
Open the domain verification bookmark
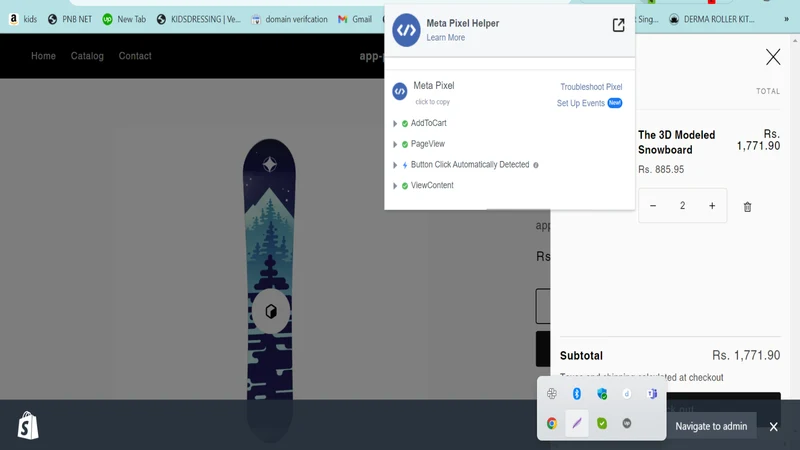coord(289,19)
